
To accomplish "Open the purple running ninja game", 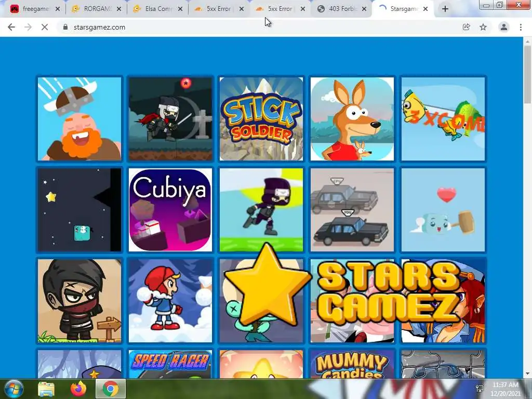I will point(261,210).
